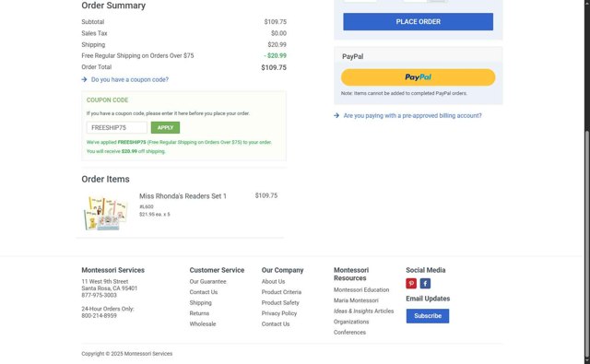Open the Facebook social media icon
The image size is (590, 364).
tap(425, 283)
